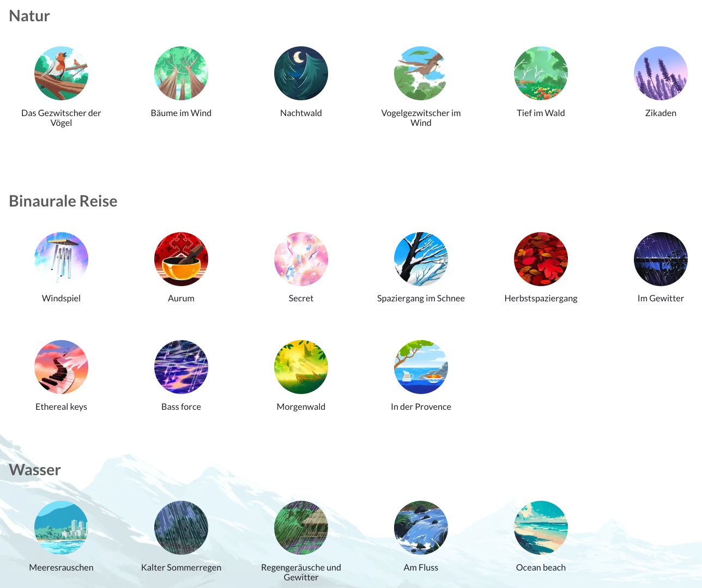Image resolution: width=702 pixels, height=588 pixels.
Task: Choose the Spaziergang im Schnee icon
Action: 421,259
